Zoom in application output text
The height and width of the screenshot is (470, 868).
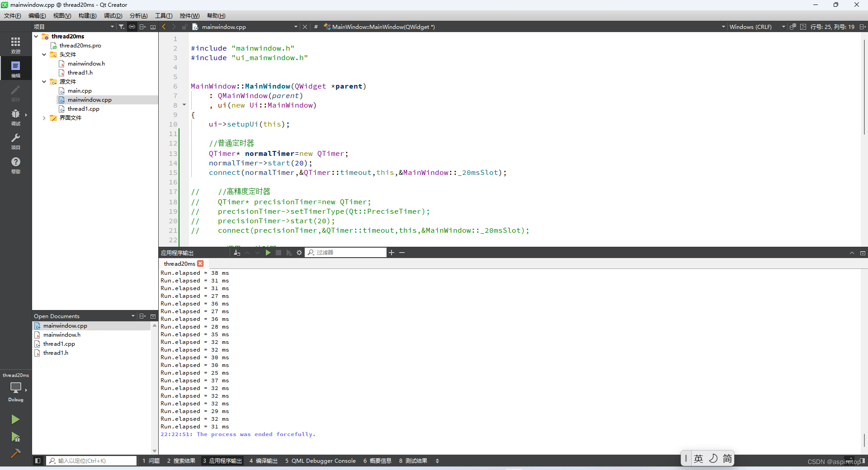point(392,253)
